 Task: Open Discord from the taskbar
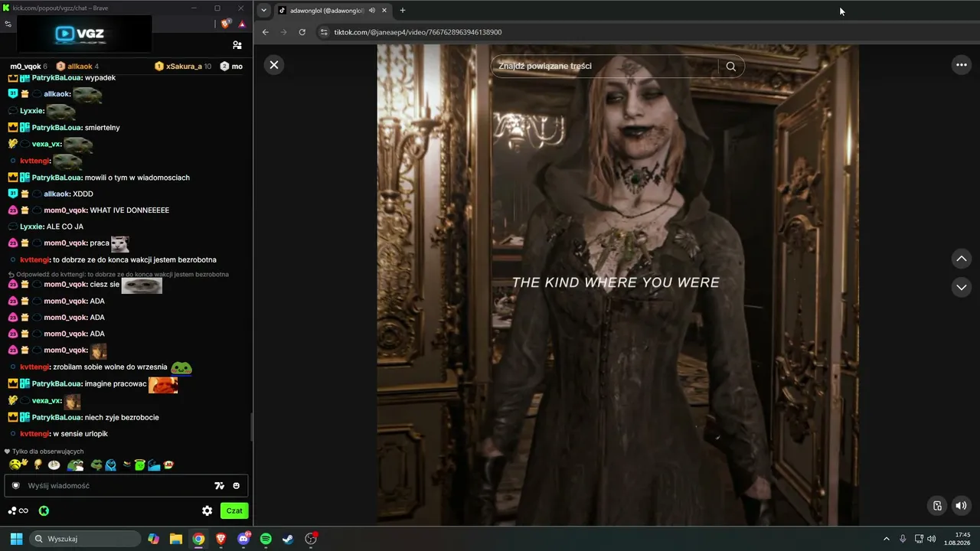[243, 539]
